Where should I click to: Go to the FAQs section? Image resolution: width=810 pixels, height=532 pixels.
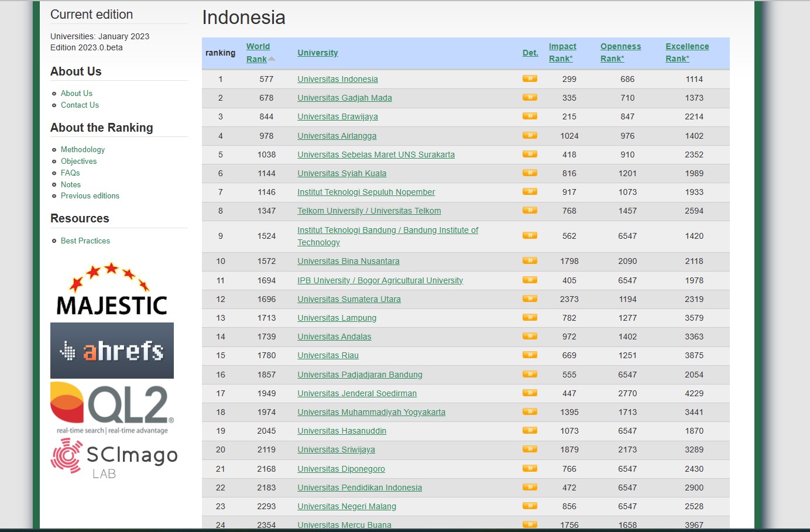pos(70,173)
